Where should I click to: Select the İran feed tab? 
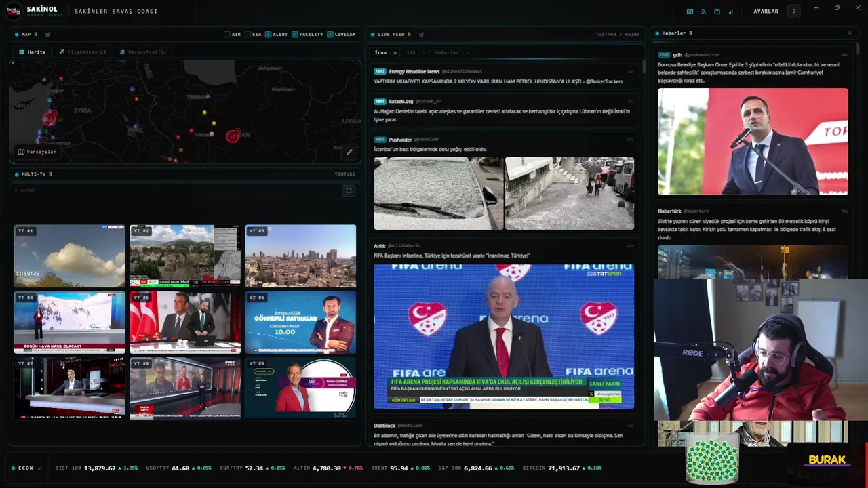380,52
